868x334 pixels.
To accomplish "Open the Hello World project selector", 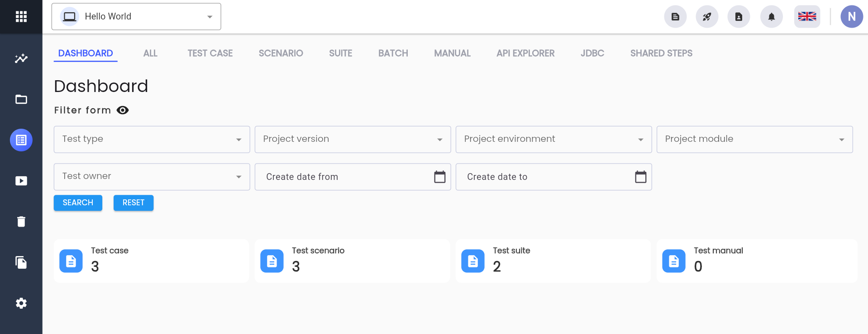I will pyautogui.click(x=136, y=17).
